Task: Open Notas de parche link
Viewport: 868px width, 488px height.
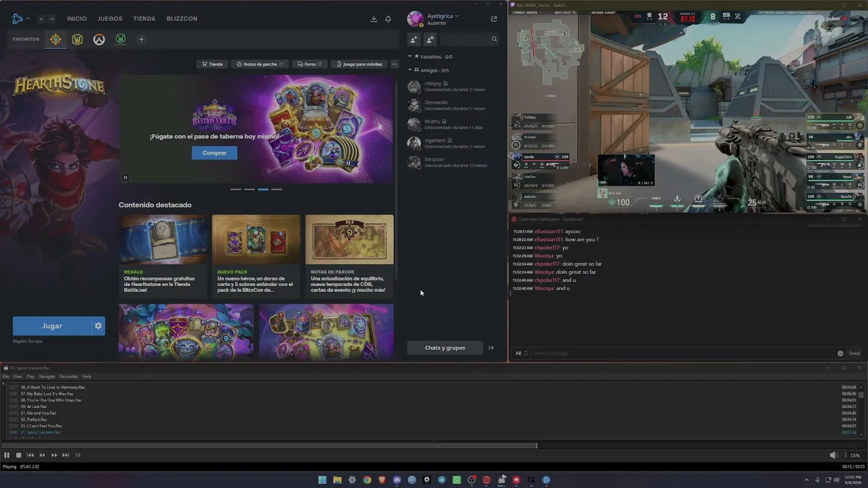Action: click(260, 64)
